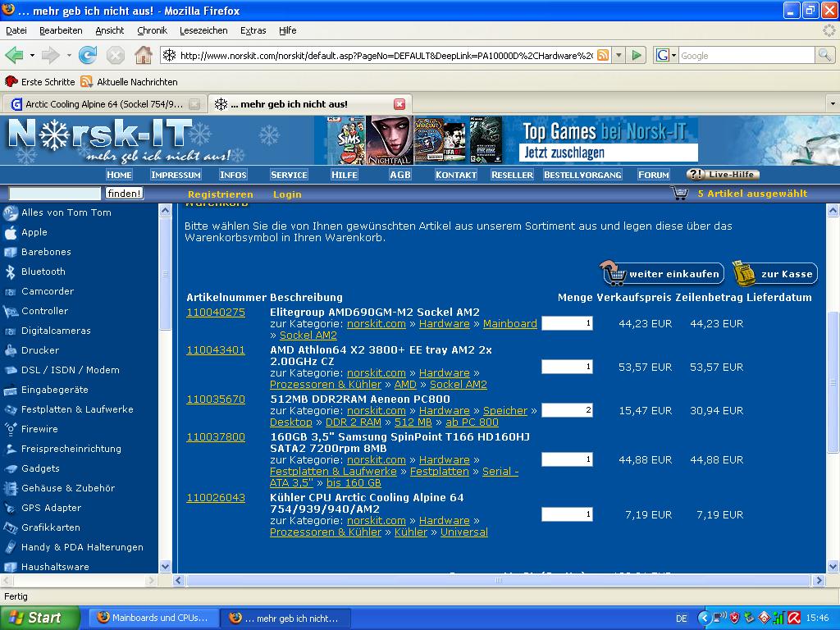
Task: Click the Impressum navigation button
Action: [176, 175]
